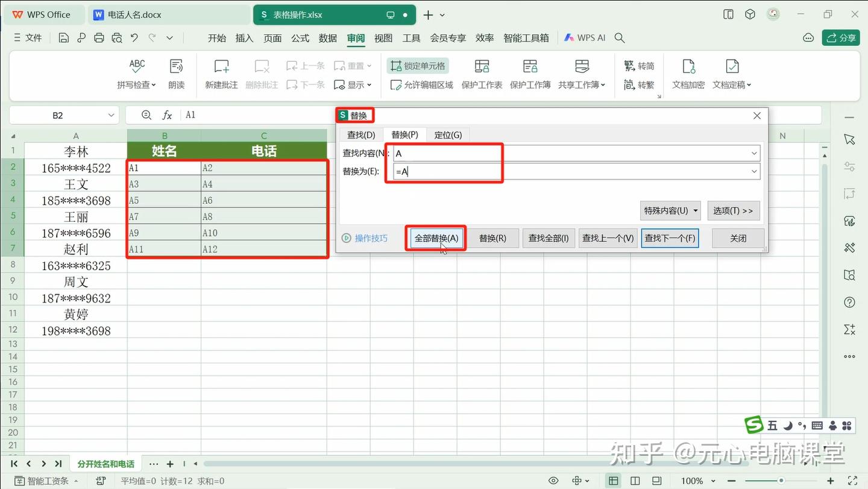Click the 替换为 Replace with input field

click(x=576, y=172)
